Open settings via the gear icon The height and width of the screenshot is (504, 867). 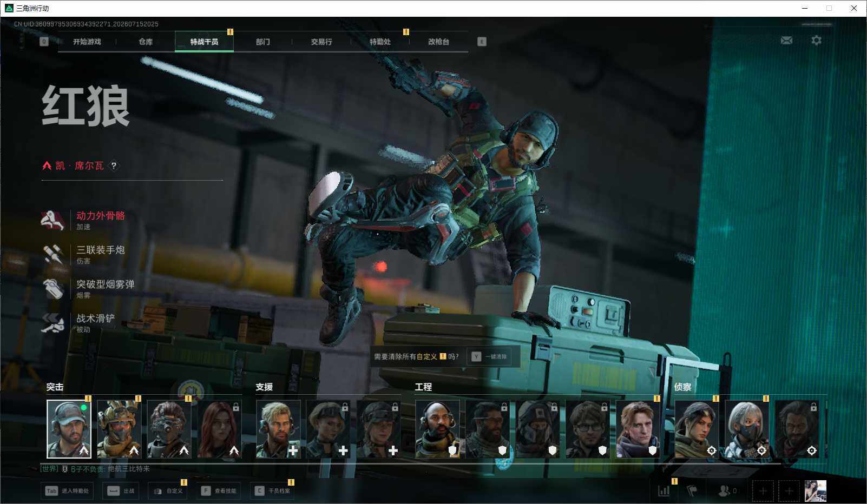pyautogui.click(x=816, y=41)
